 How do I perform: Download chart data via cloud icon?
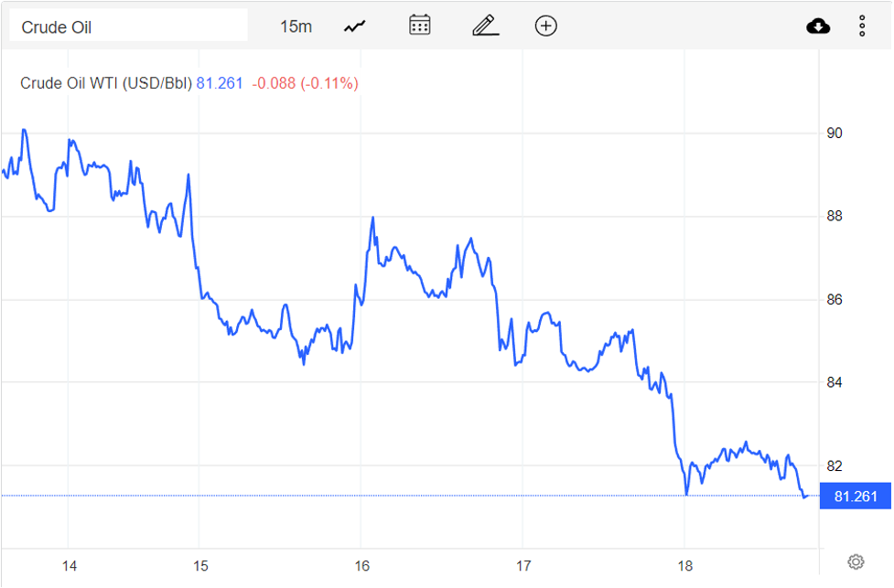point(818,26)
